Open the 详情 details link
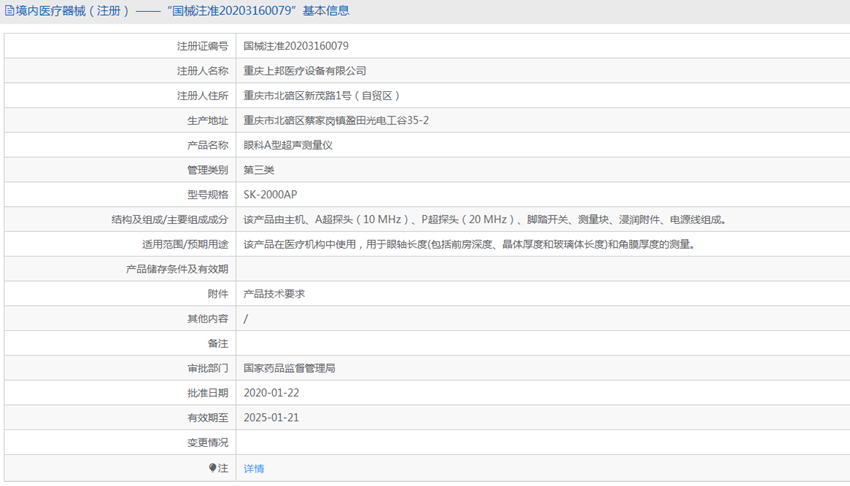850x486 pixels. click(254, 468)
